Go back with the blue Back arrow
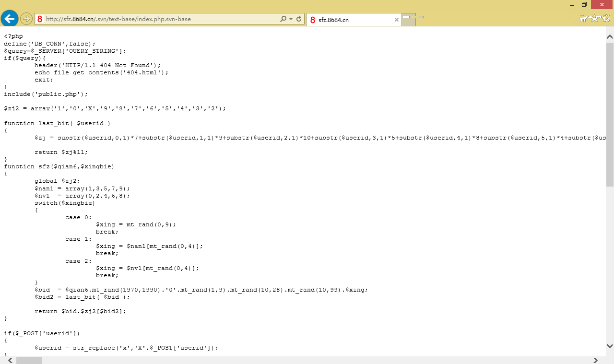This screenshot has width=614, height=364. (x=10, y=19)
